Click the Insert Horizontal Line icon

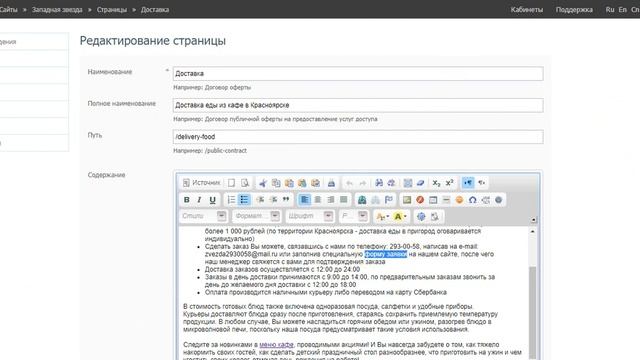tap(446, 200)
